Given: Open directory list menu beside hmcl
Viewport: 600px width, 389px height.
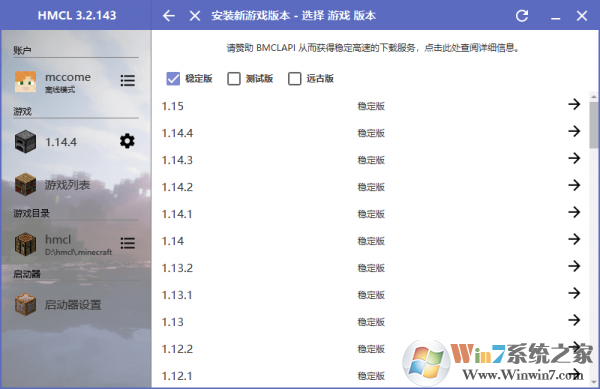Looking at the screenshot, I should pyautogui.click(x=127, y=243).
